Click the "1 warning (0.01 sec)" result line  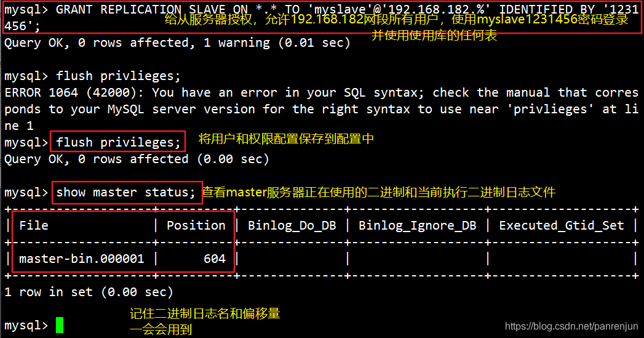click(x=277, y=42)
